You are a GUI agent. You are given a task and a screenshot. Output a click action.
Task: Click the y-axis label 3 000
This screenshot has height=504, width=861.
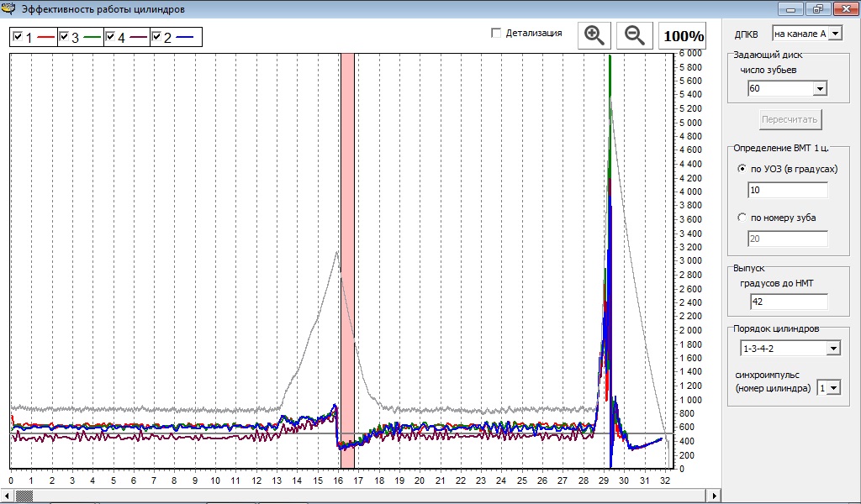[x=691, y=261]
